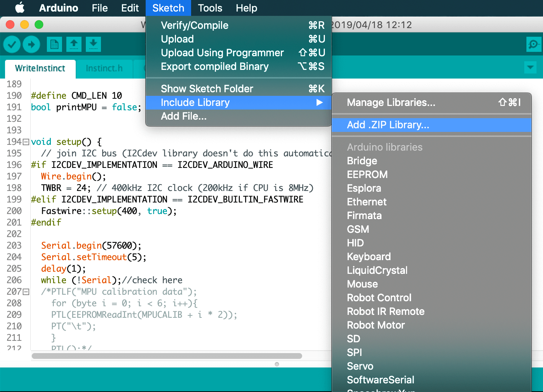543x392 pixels.
Task: Include the EEPROM library
Action: coord(432,174)
